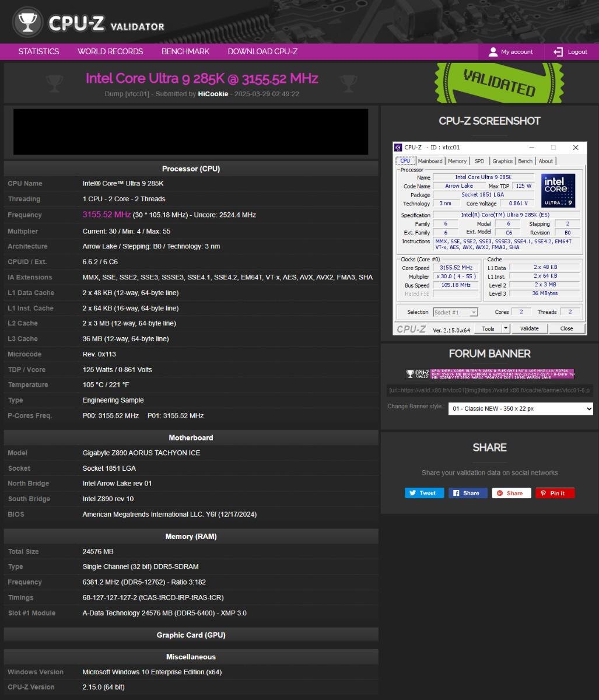Click the Windows 10 Enterprise Edition text
This screenshot has height=700, width=599.
[x=152, y=672]
